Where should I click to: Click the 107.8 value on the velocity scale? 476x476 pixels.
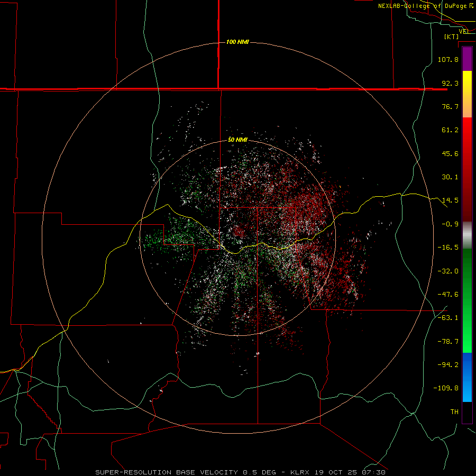pyautogui.click(x=448, y=59)
